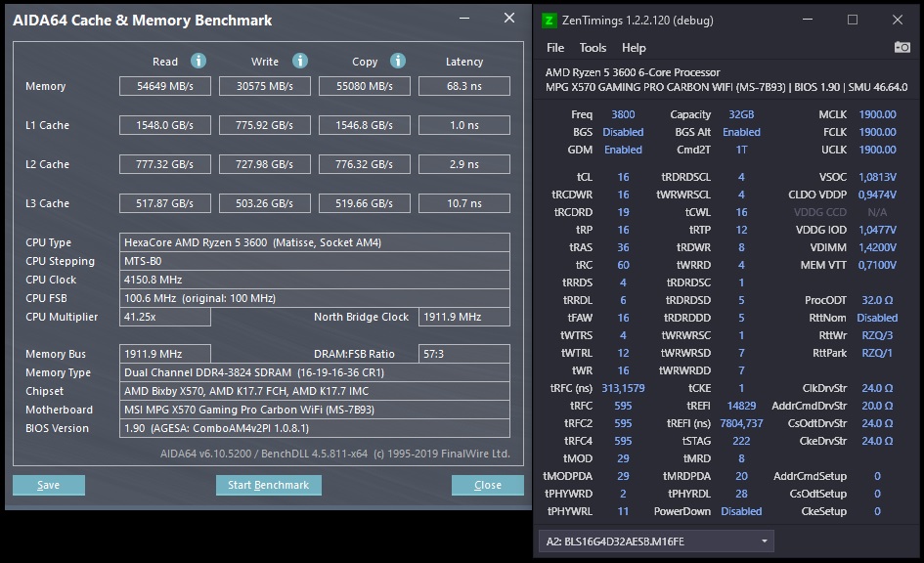
Task: Click the Save button in AIDA64
Action: (x=49, y=485)
